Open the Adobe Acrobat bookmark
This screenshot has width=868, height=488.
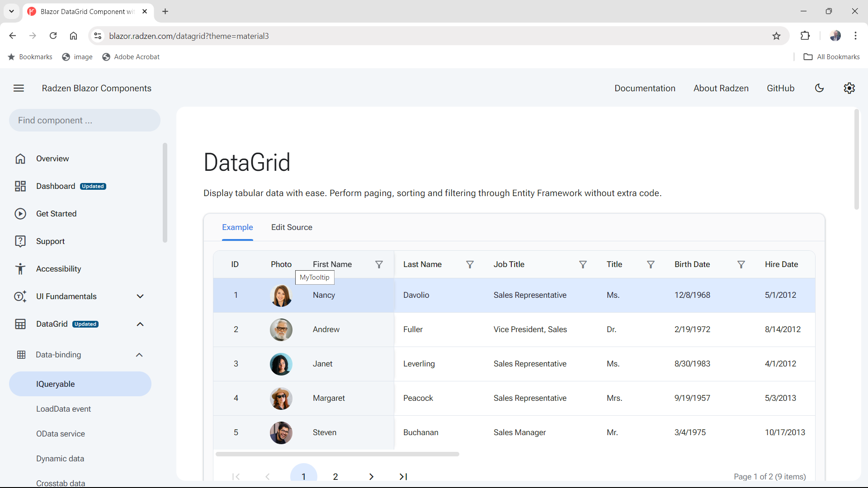(x=131, y=57)
